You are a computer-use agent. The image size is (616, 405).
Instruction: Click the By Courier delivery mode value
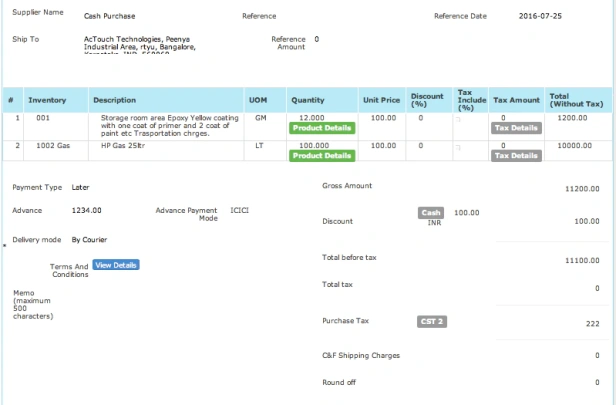[x=89, y=240]
